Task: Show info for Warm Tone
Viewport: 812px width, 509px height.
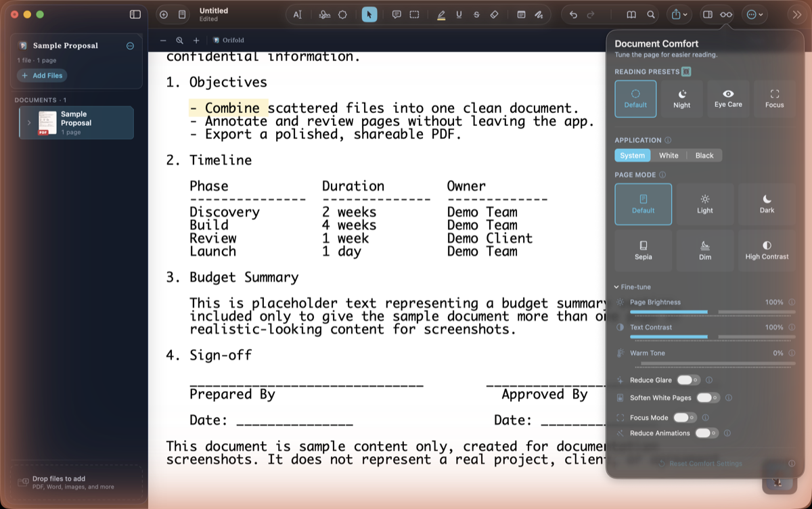Action: click(792, 353)
